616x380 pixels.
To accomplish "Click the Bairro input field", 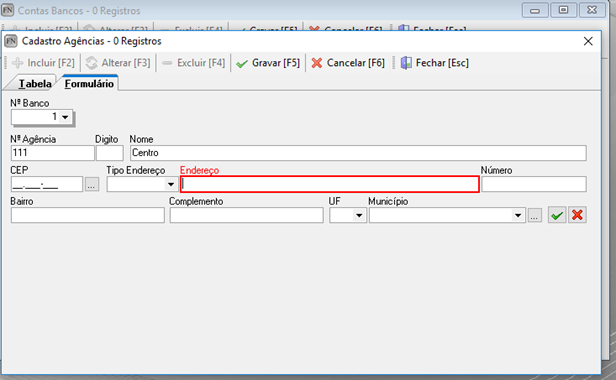I will coord(88,215).
